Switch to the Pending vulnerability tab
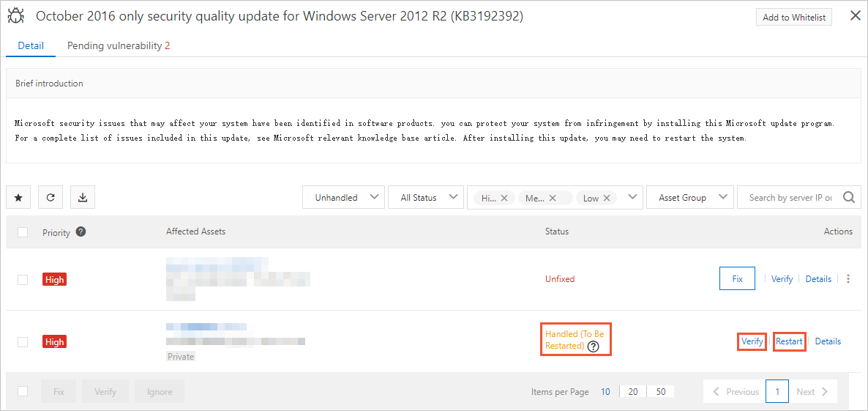 point(119,46)
